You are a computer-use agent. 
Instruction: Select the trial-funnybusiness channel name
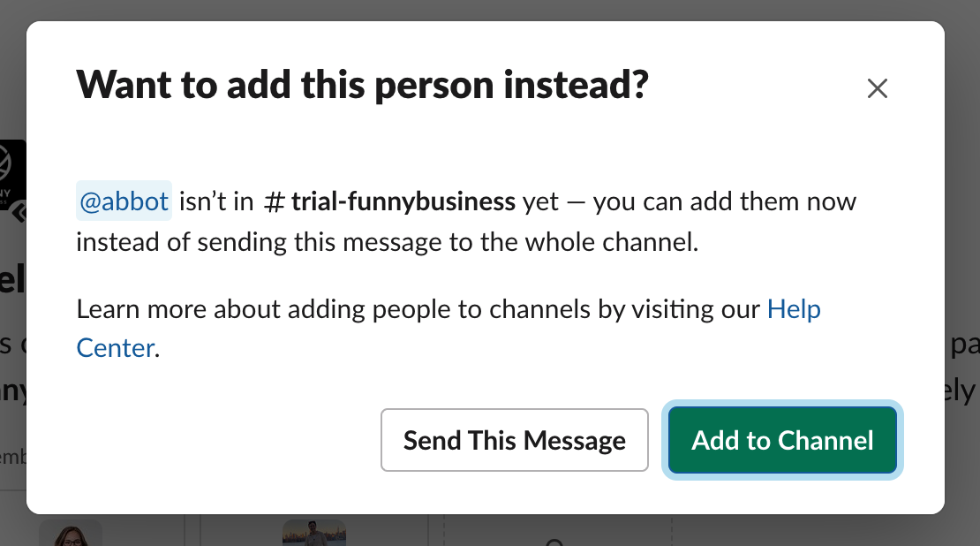pyautogui.click(x=403, y=201)
